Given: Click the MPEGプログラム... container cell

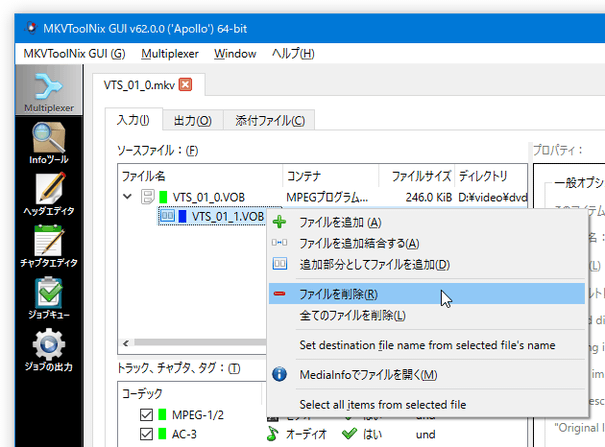Looking at the screenshot, I should pyautogui.click(x=327, y=197).
